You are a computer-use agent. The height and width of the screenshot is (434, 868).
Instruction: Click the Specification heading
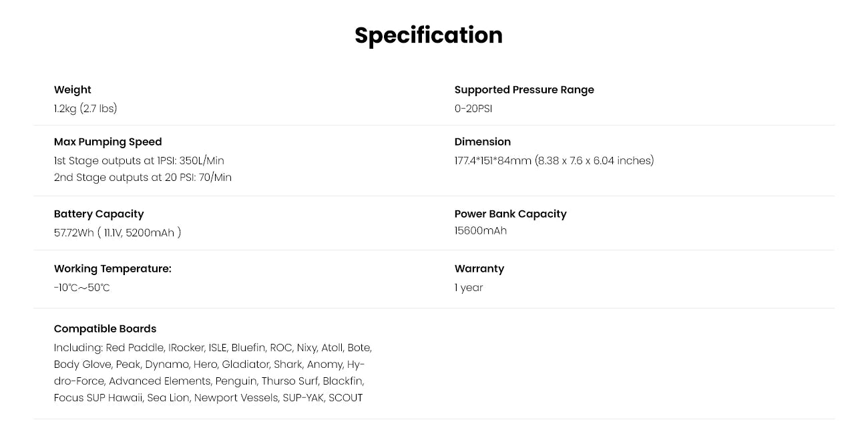[428, 35]
